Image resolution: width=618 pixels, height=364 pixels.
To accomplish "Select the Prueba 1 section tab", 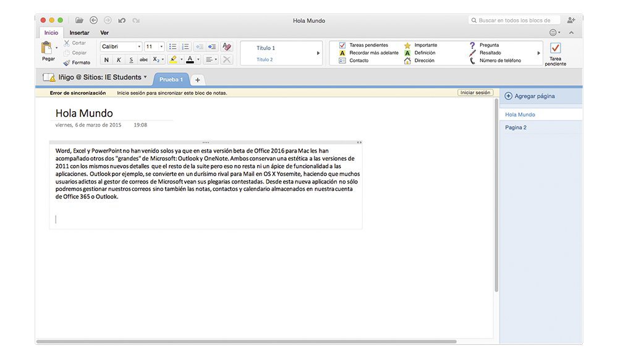I will [171, 79].
